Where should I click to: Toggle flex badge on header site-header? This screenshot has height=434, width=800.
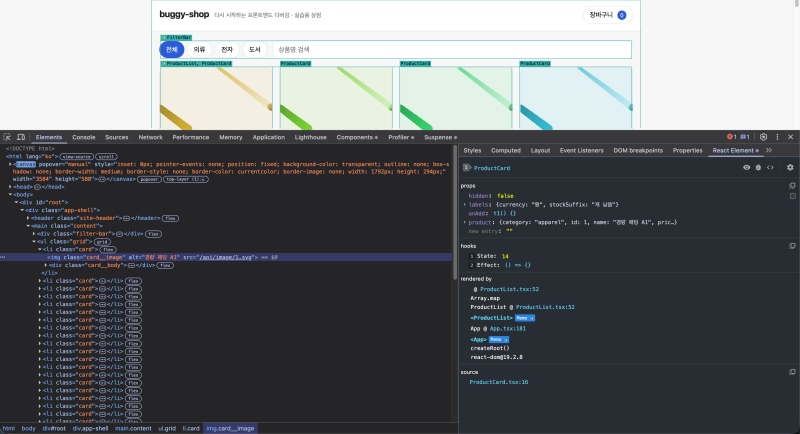pos(170,218)
